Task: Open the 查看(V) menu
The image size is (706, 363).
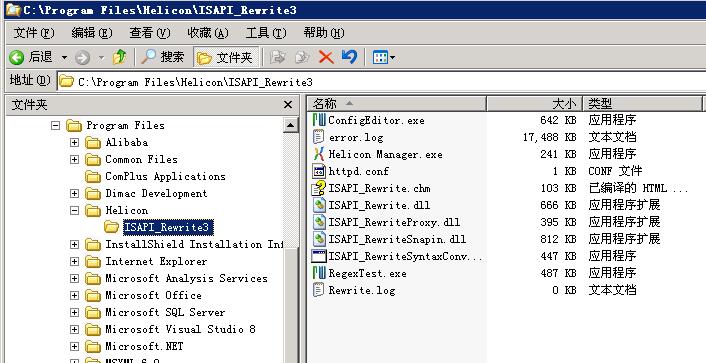Action: coord(149,33)
